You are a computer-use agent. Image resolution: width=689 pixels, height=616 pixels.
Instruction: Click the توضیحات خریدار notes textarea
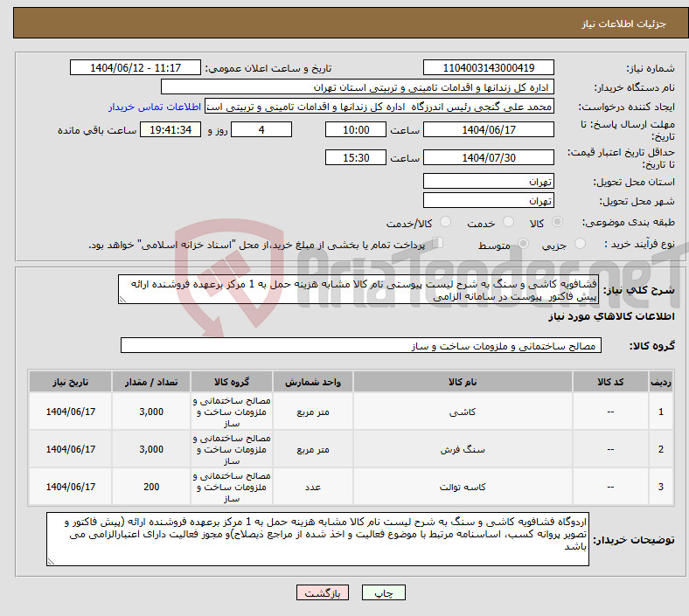[x=317, y=539]
